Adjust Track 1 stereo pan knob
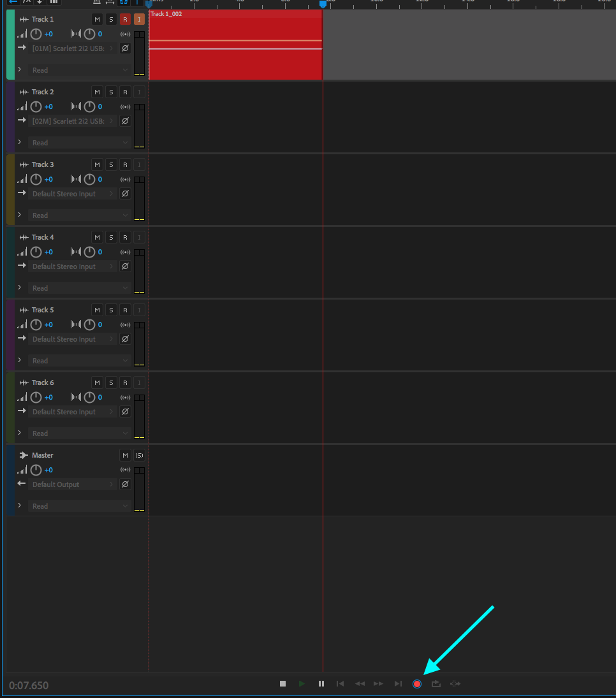The image size is (616, 698). [x=89, y=34]
